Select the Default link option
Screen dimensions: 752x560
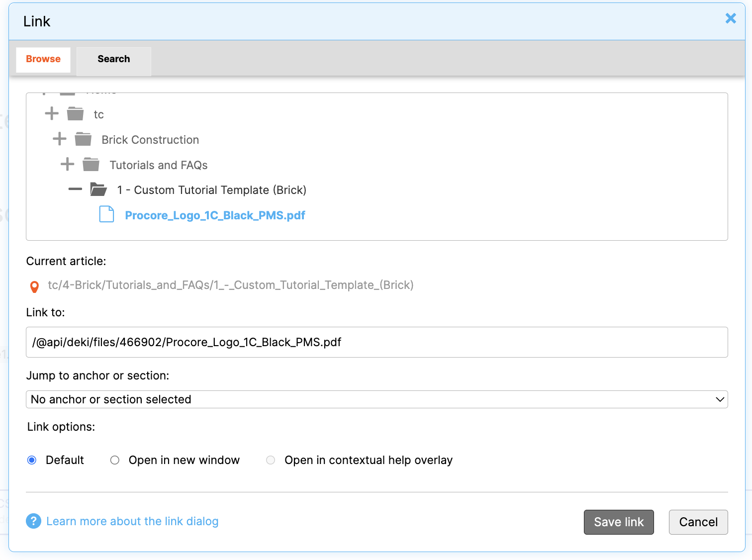32,460
